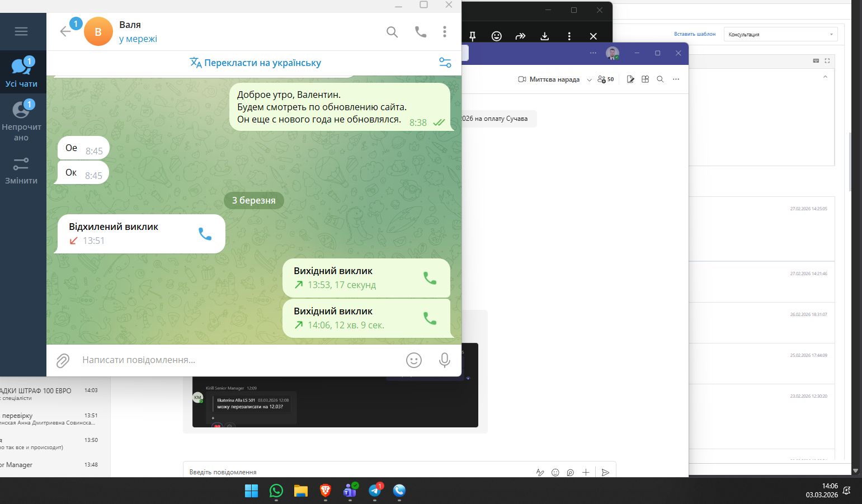Open Brave browser from the taskbar
862x504 pixels.
point(326,491)
